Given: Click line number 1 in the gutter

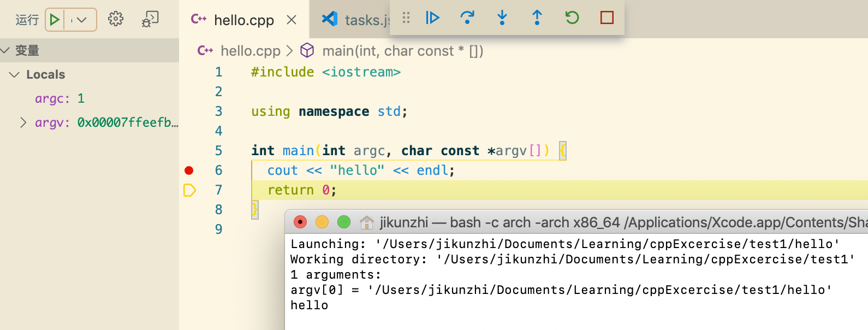Looking at the screenshot, I should tap(219, 72).
